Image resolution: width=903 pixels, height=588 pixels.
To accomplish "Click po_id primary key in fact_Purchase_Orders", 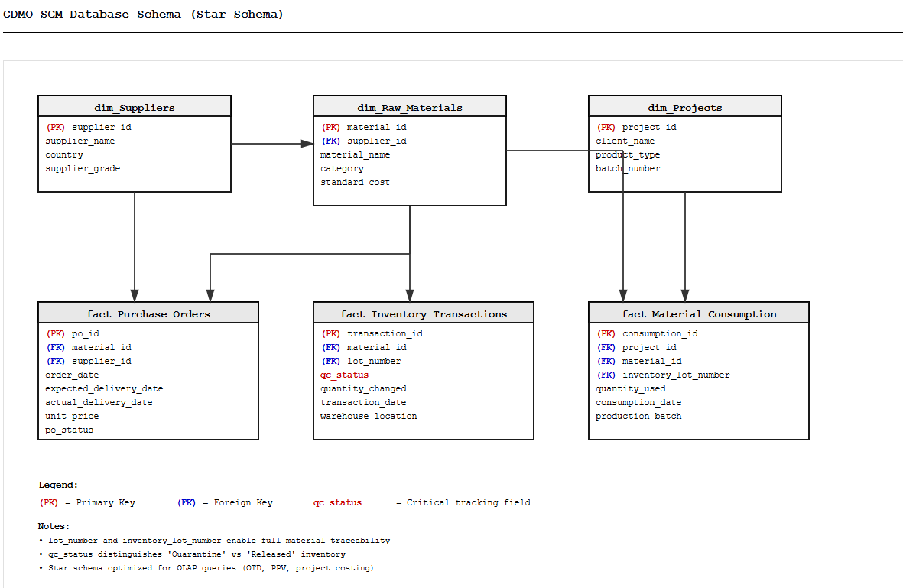I will [73, 334].
